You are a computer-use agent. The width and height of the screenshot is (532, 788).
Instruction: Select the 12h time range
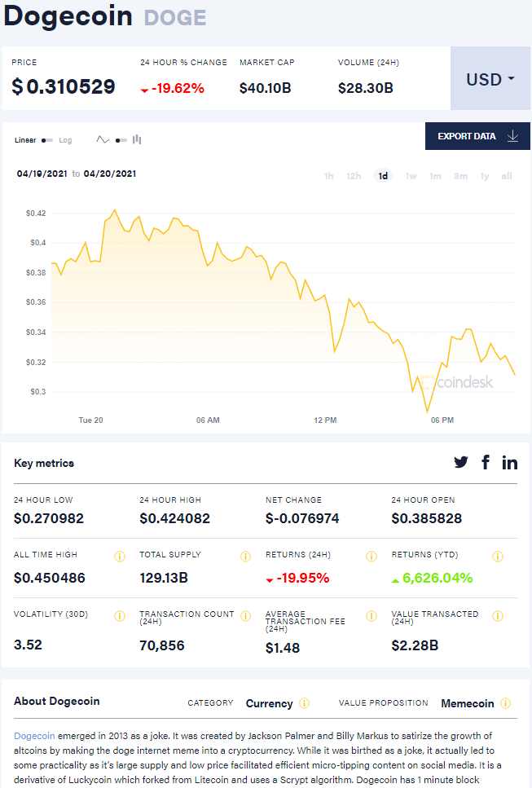[354, 176]
